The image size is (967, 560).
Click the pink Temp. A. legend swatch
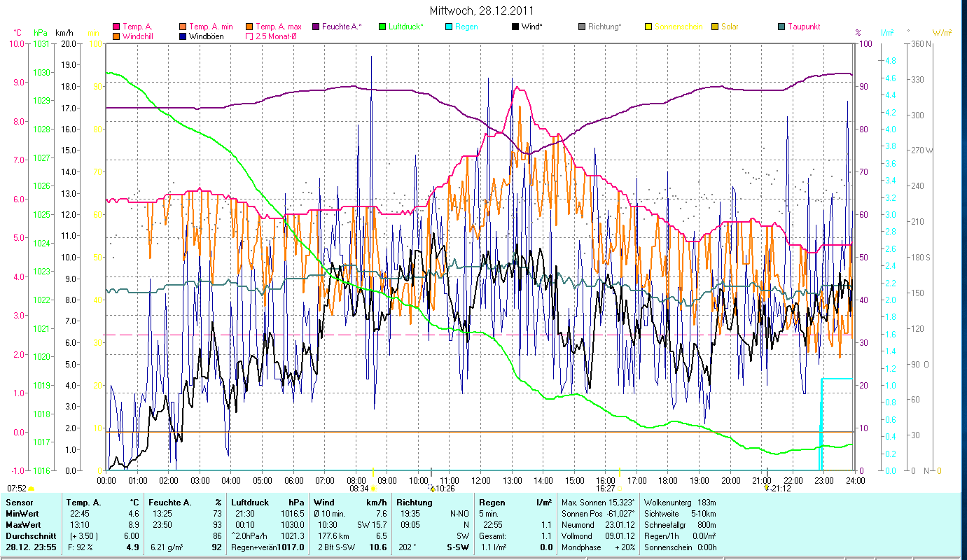point(116,27)
